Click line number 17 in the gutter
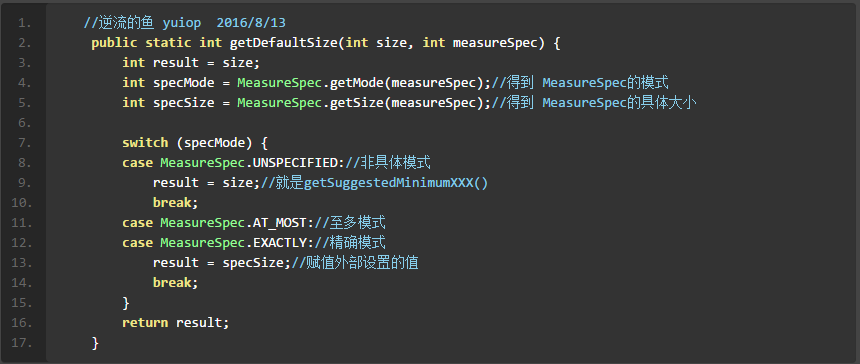860x364 pixels. click(21, 343)
